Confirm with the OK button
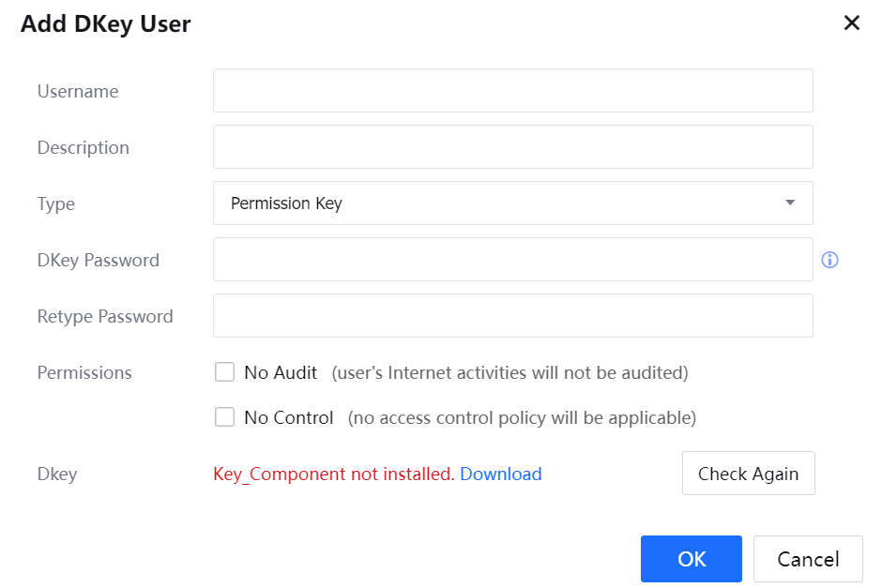 (691, 559)
